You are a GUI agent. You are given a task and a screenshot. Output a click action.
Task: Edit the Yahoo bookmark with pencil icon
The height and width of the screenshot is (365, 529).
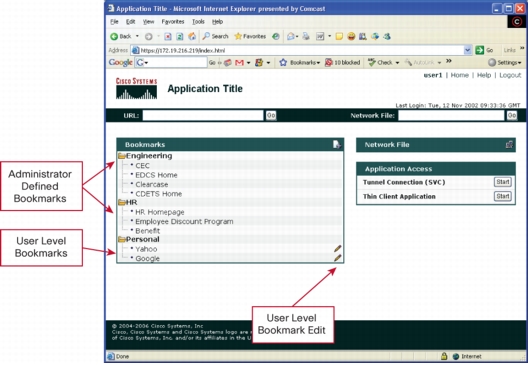(x=337, y=249)
